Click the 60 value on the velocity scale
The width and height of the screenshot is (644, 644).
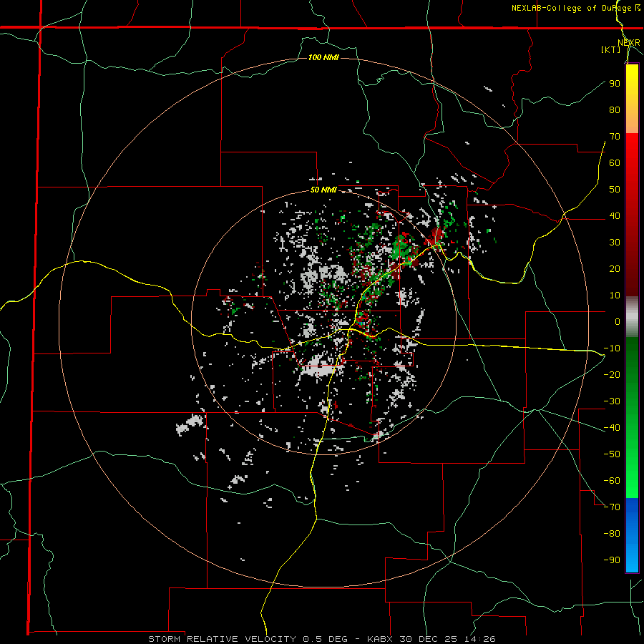coord(615,163)
